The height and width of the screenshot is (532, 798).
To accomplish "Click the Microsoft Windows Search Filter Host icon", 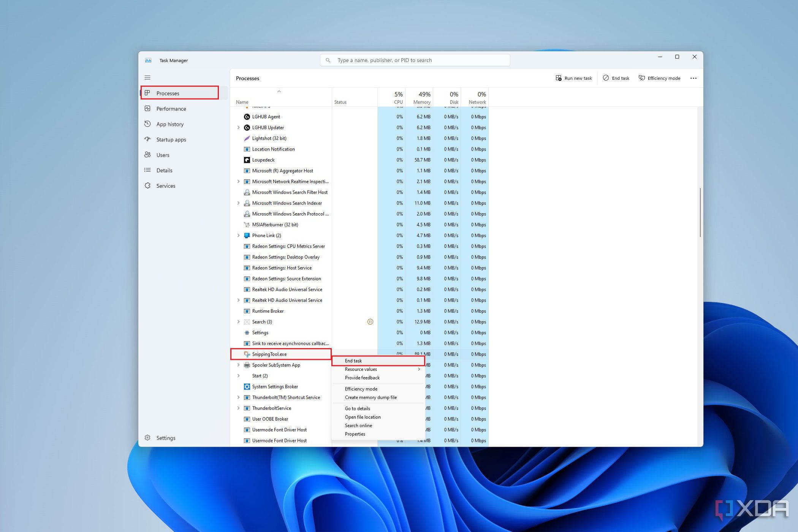I will coord(247,192).
